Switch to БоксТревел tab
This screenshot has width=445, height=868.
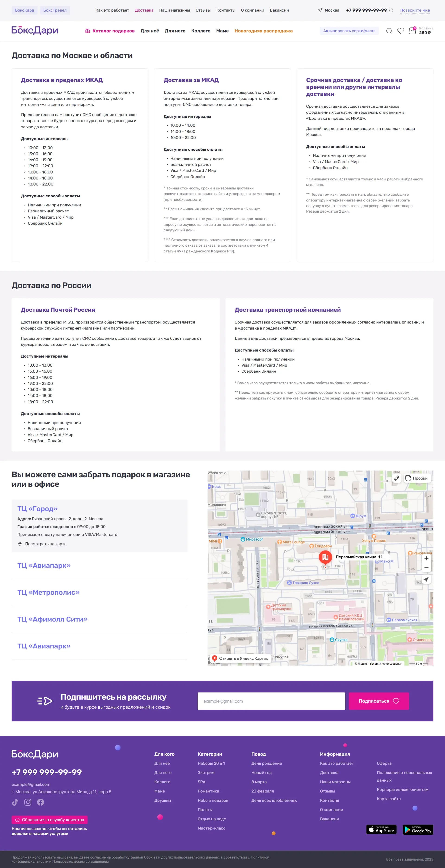55,10
